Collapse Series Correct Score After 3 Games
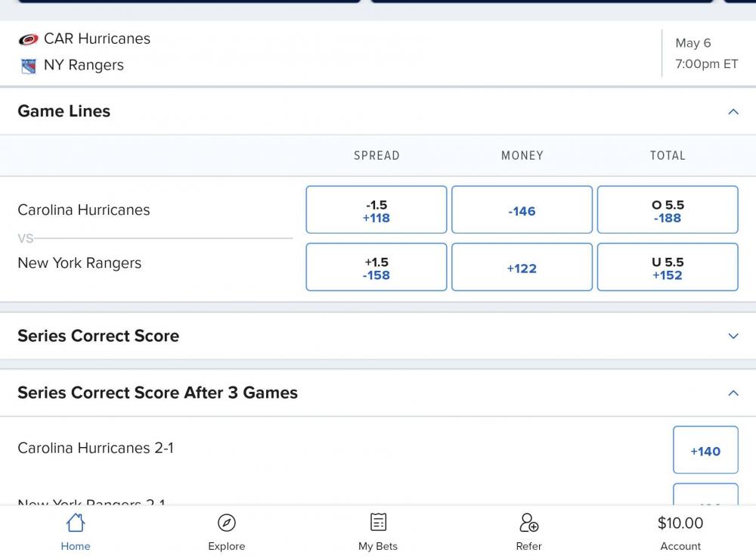The image size is (756, 559). [x=733, y=393]
